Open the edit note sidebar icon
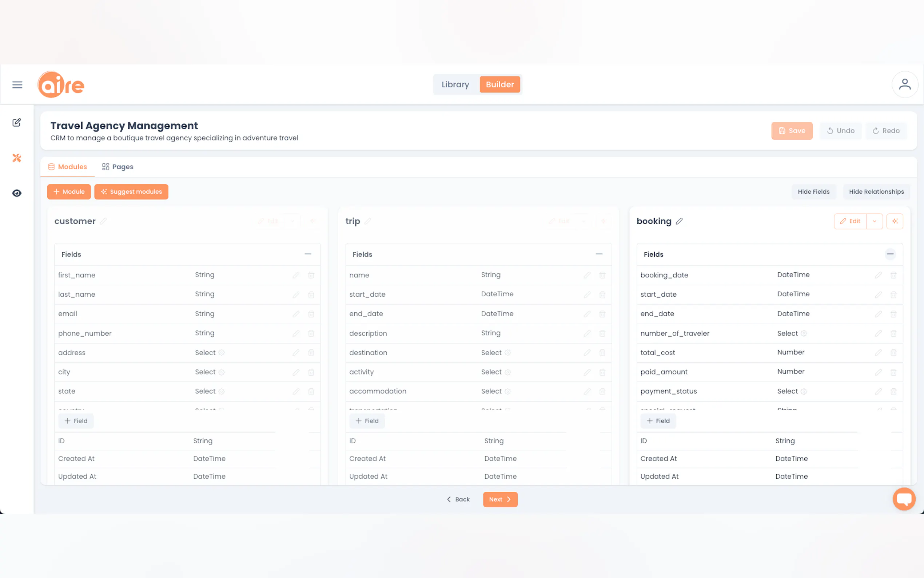The width and height of the screenshot is (924, 578). [x=16, y=123]
